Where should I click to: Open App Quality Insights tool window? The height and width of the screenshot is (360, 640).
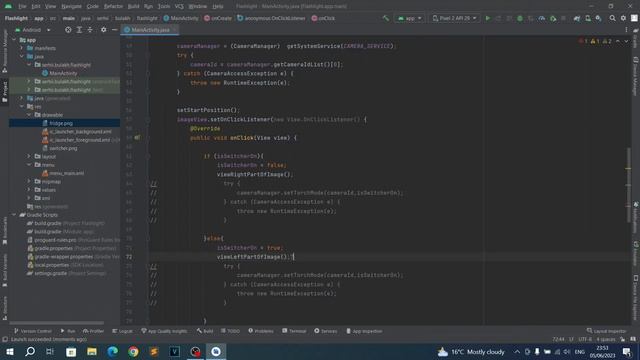click(x=164, y=331)
